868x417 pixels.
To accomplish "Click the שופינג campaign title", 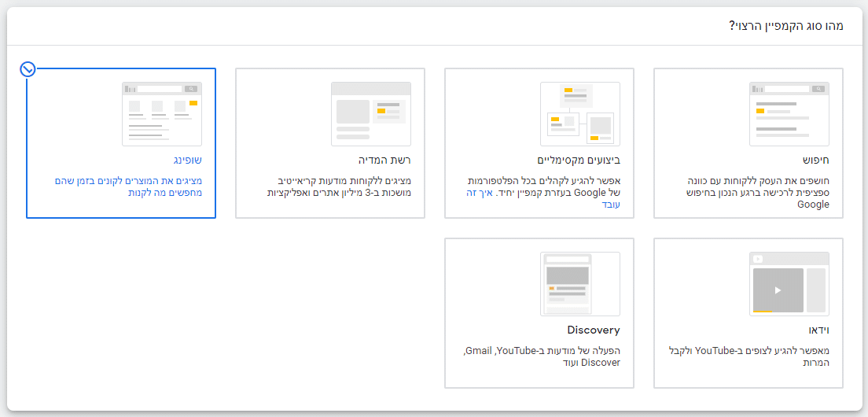I will pos(186,161).
